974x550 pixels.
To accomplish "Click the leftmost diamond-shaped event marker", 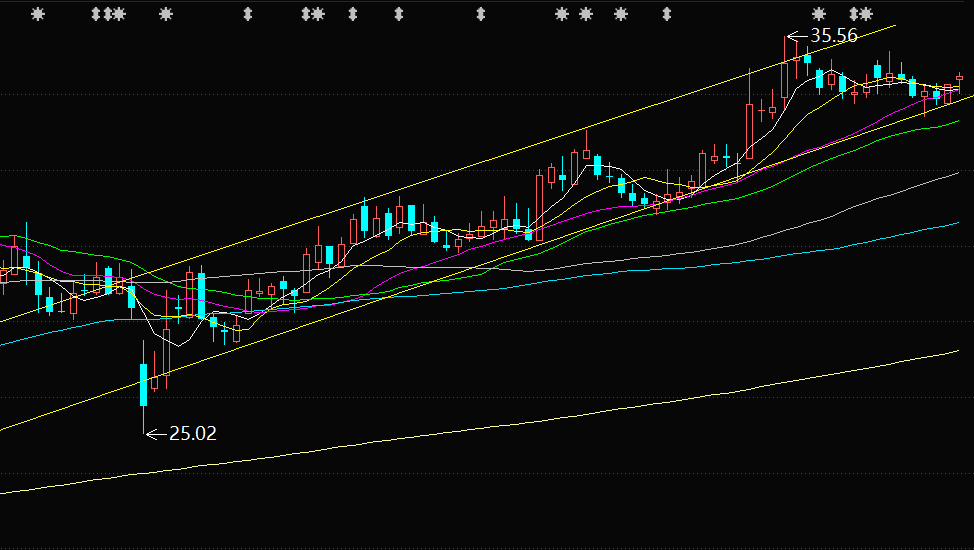I will coord(96,14).
